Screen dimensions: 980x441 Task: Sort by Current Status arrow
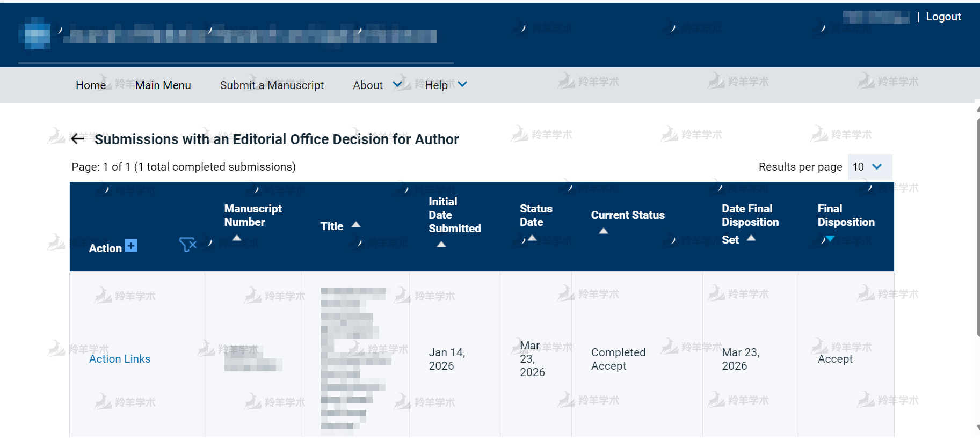(x=604, y=231)
